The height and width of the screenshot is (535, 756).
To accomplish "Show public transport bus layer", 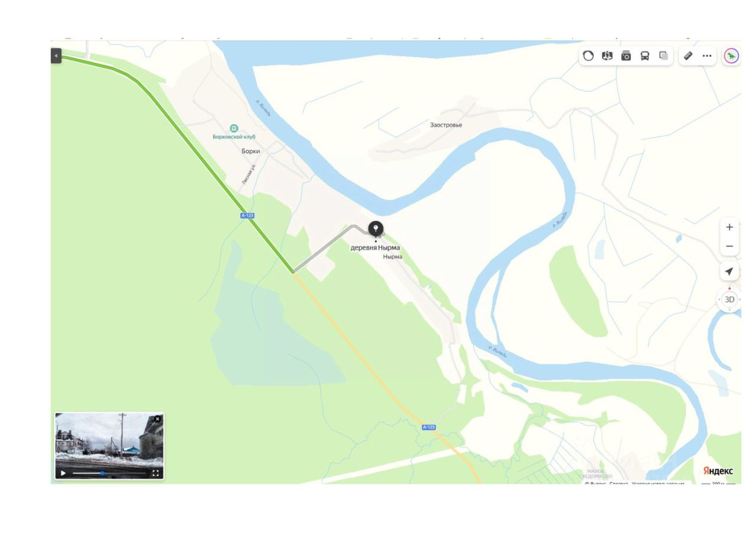I will point(645,56).
